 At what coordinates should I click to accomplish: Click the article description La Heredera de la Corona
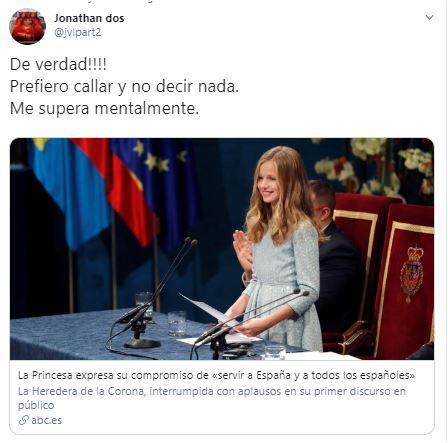[x=212, y=398]
